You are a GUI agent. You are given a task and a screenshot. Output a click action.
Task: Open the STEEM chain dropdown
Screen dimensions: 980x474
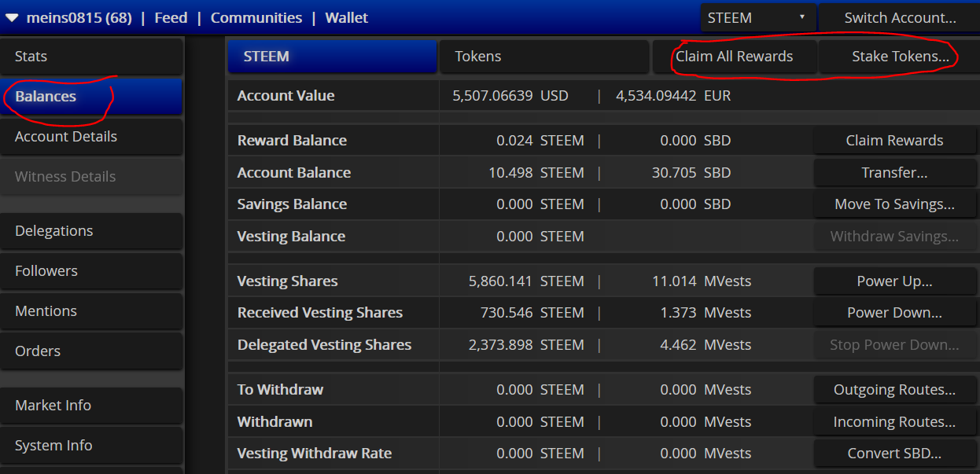pyautogui.click(x=758, y=17)
